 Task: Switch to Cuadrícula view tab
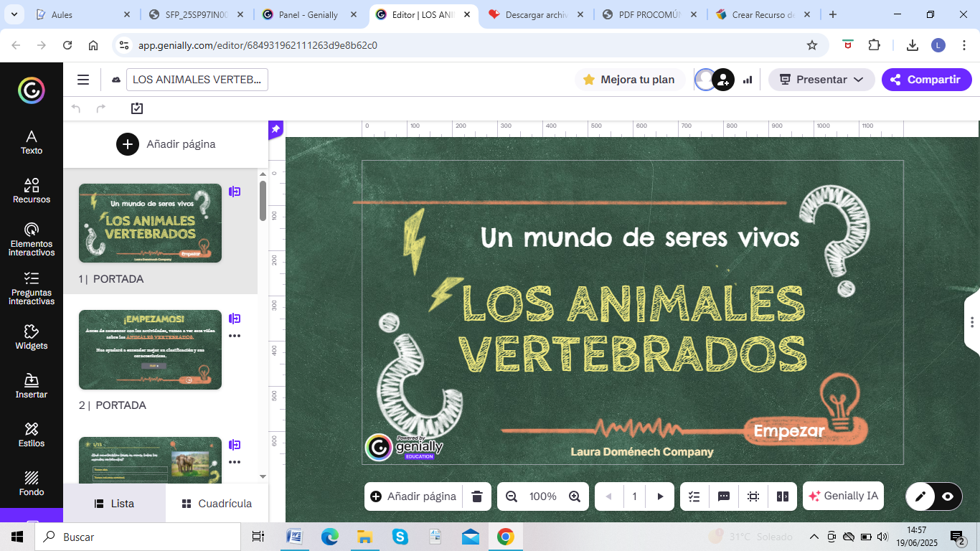(217, 504)
